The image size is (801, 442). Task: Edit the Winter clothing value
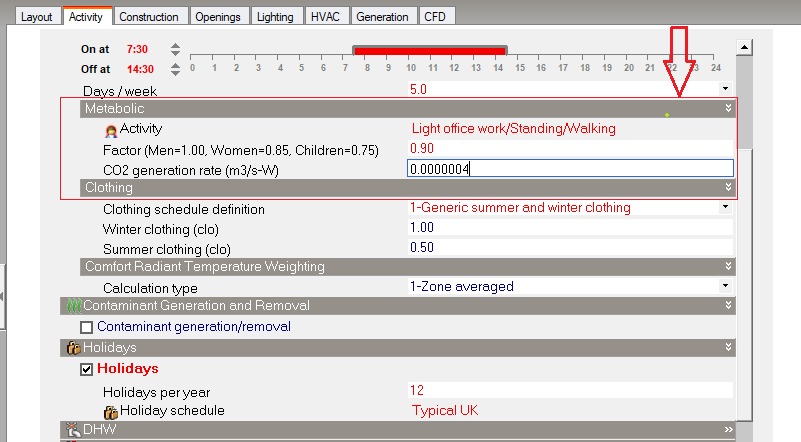(x=570, y=227)
